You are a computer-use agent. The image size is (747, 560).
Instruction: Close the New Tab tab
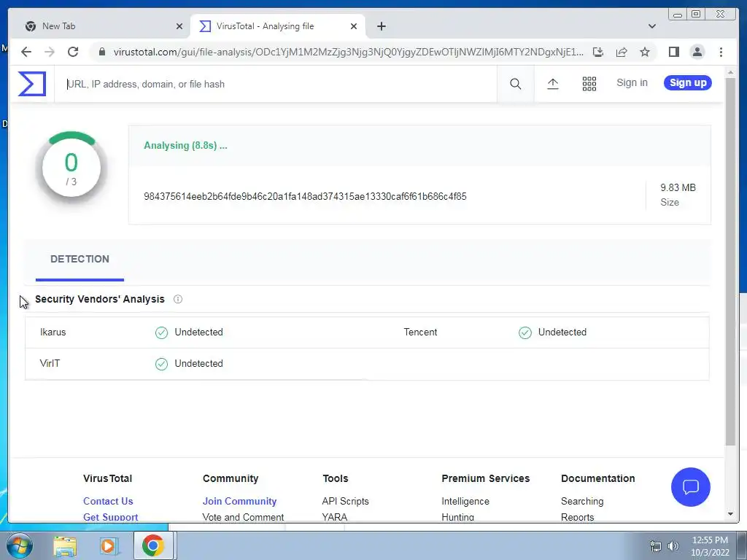[x=179, y=26]
